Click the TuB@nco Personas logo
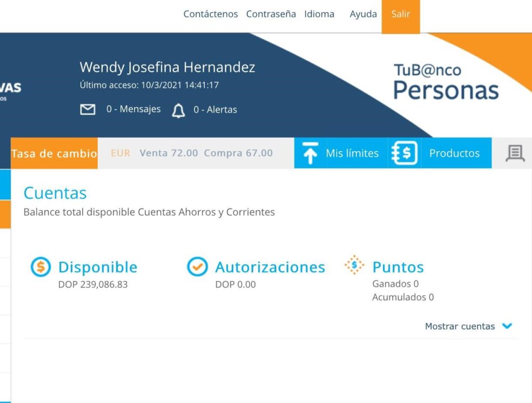Viewport: 532px width, 403px height. [446, 81]
